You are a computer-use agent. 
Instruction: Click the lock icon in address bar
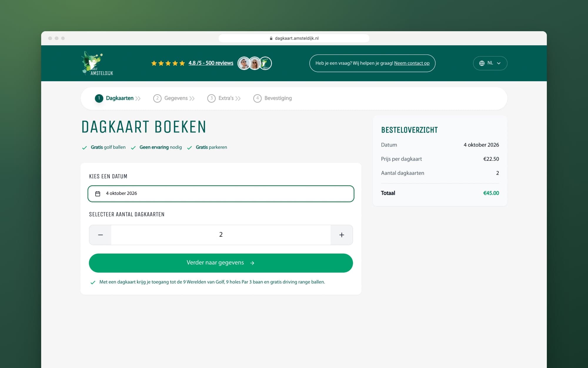click(x=271, y=38)
